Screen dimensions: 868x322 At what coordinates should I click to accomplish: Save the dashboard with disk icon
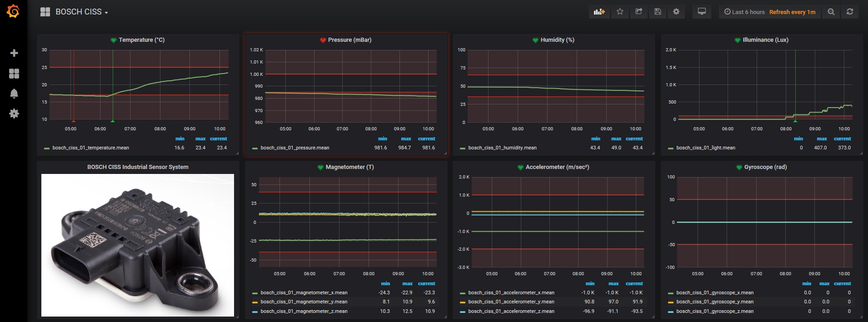click(x=658, y=12)
